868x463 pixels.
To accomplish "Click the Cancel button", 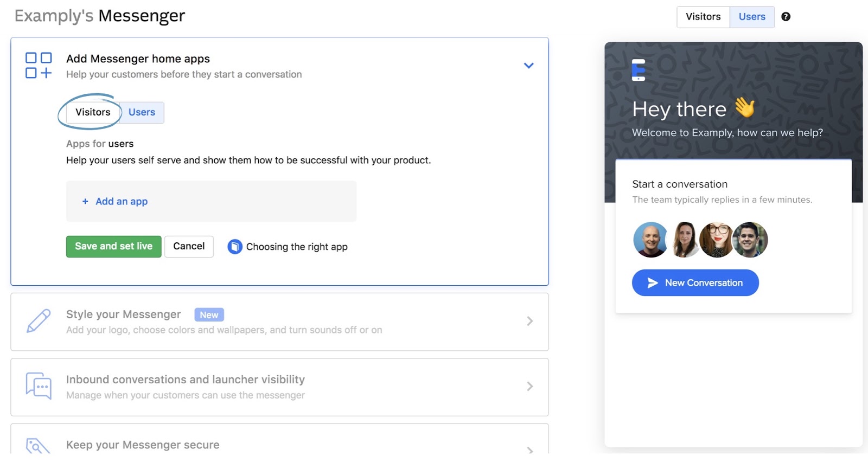I will 189,246.
